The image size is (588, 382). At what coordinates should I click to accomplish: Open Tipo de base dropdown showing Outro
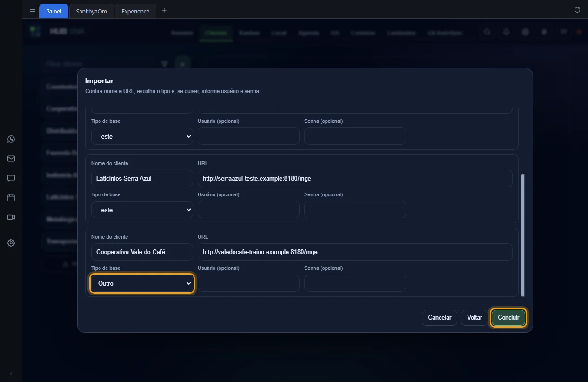tap(142, 283)
